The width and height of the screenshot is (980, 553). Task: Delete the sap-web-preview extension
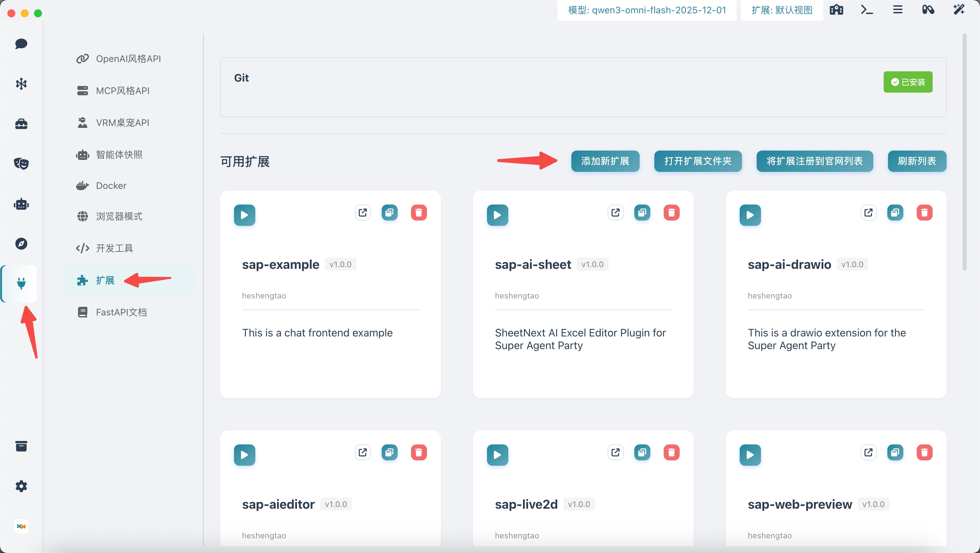(924, 453)
